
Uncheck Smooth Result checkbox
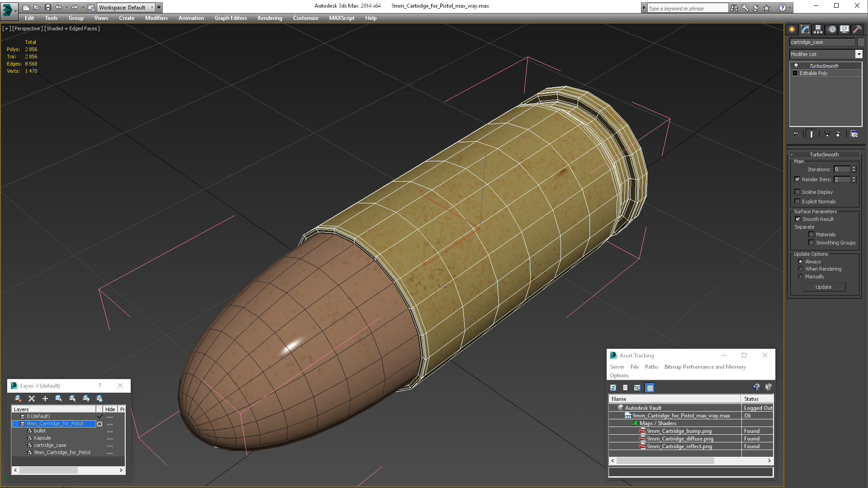click(798, 219)
